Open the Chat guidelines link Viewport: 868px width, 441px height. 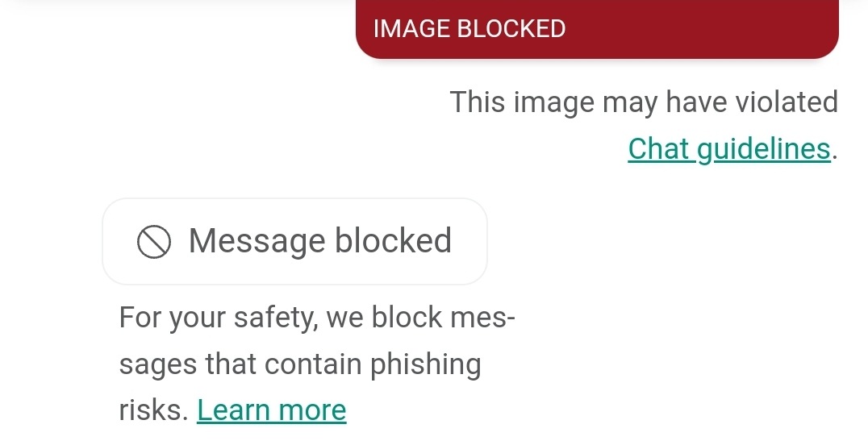pos(729,149)
